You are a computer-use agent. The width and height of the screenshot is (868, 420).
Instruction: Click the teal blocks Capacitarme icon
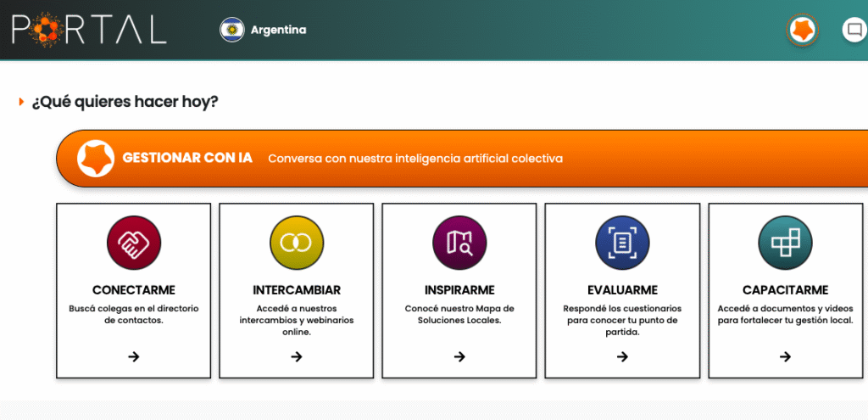[785, 244]
